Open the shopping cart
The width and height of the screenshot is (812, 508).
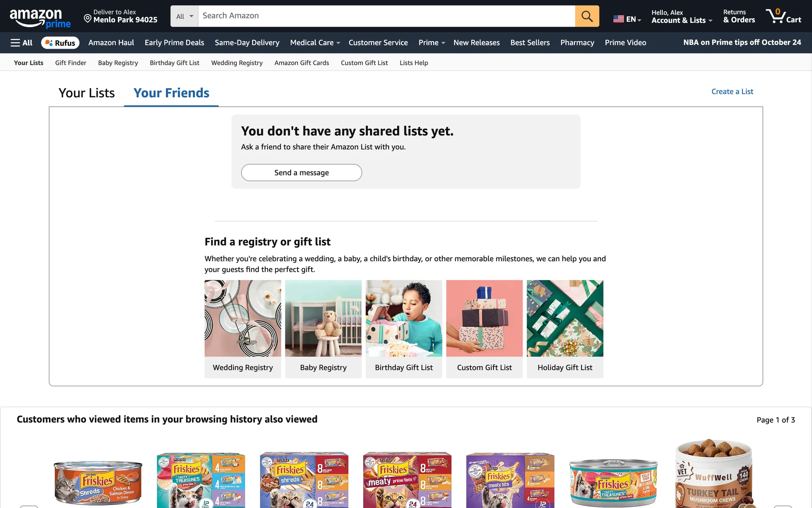(784, 16)
